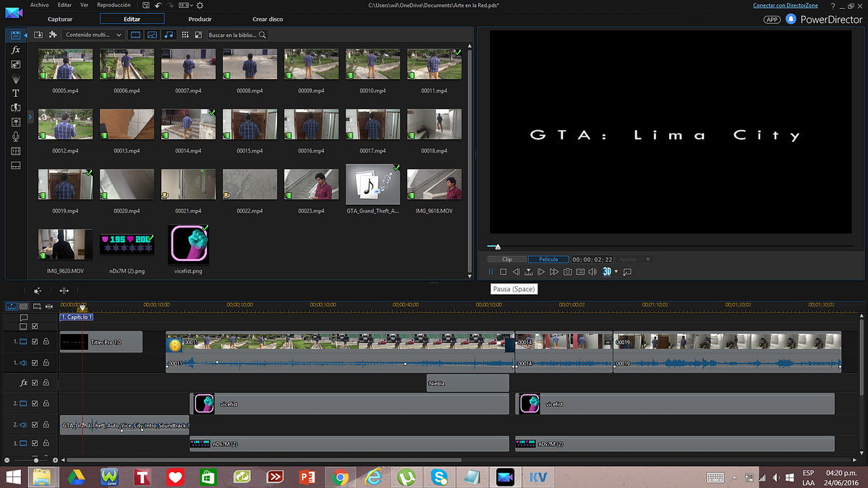Open the Contenido multimedia dropdown
The height and width of the screenshot is (488, 868).
(x=93, y=35)
